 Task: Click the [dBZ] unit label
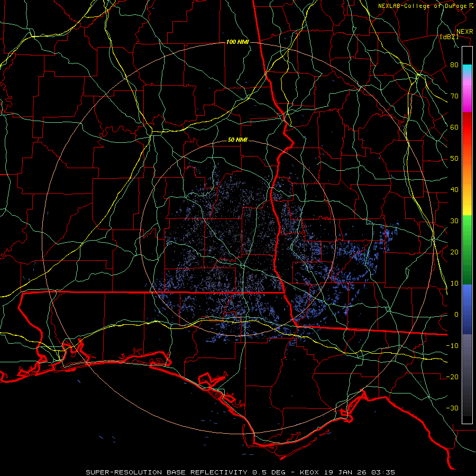click(x=449, y=36)
